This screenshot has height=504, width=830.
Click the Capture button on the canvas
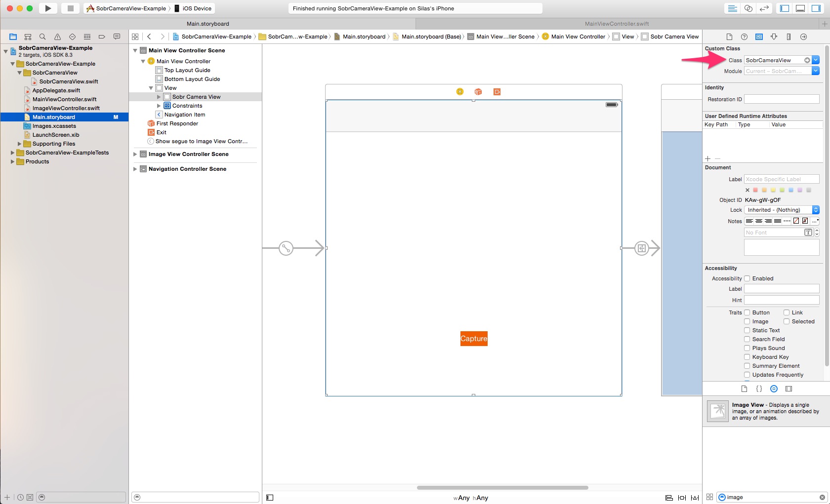coord(474,339)
